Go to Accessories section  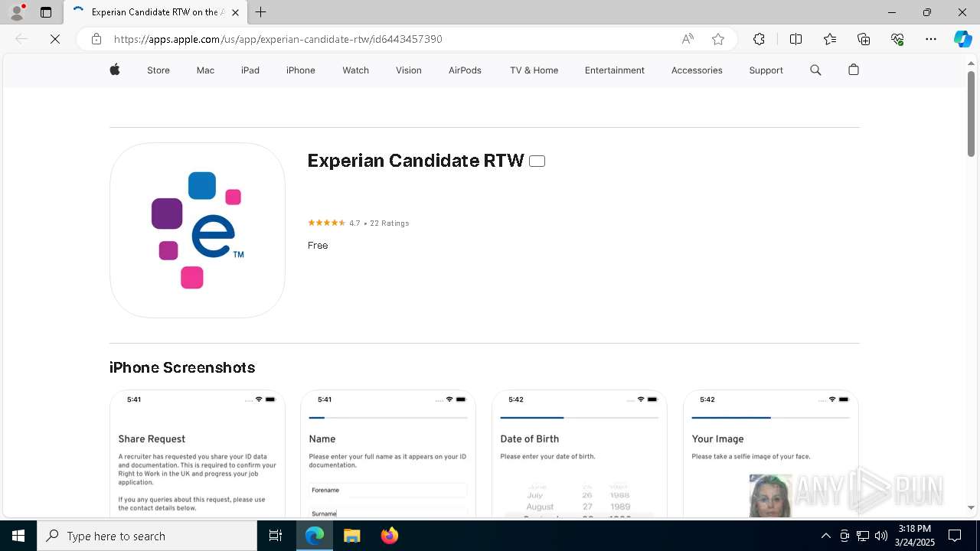click(697, 70)
